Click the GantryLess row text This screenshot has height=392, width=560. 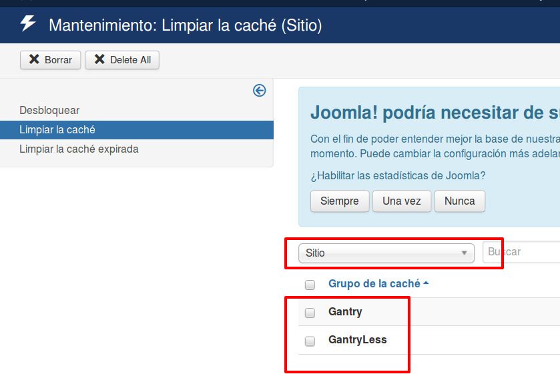(358, 339)
